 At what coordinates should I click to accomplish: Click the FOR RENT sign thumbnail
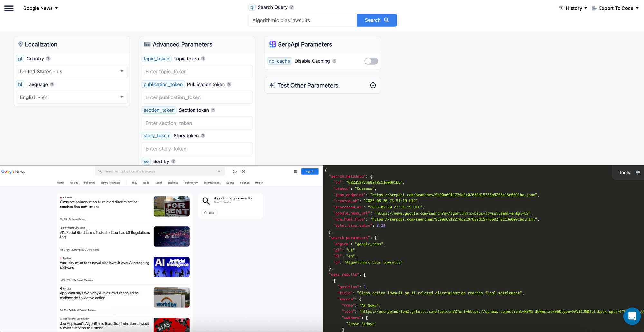tap(172, 206)
